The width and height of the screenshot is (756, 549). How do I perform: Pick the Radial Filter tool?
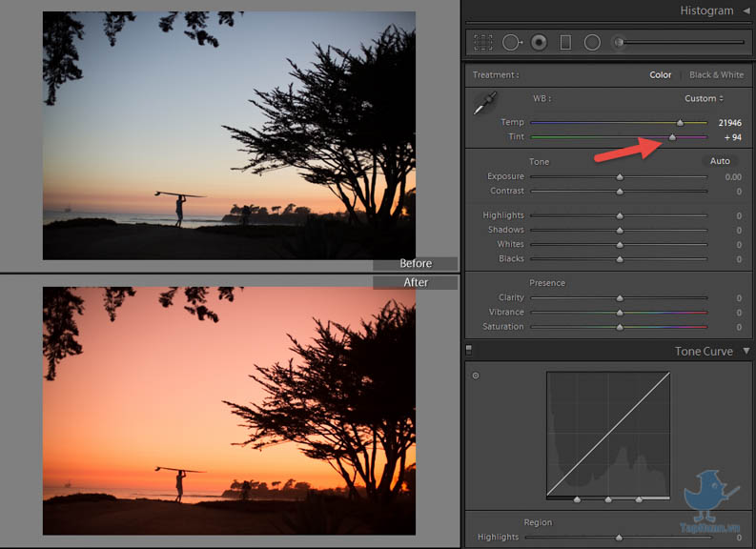coord(592,42)
